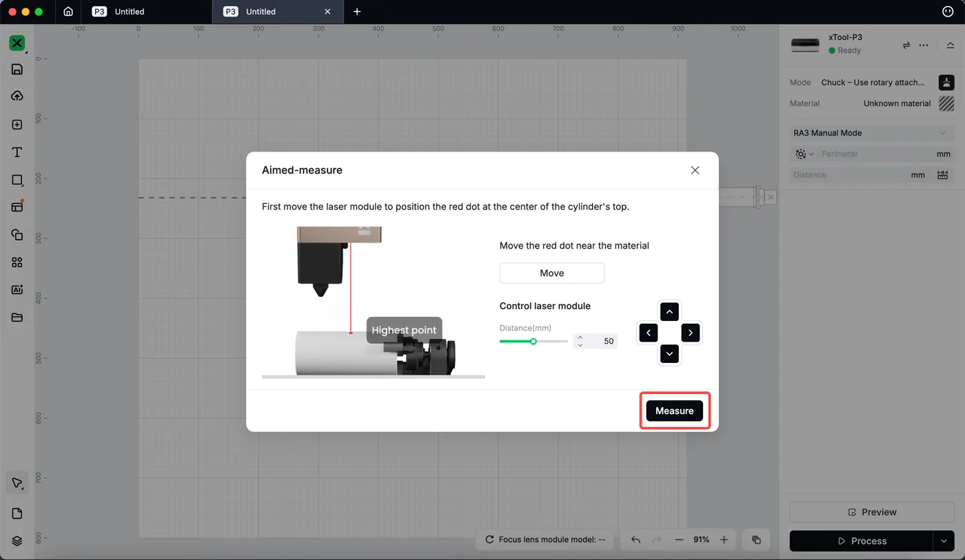Image resolution: width=965 pixels, height=560 pixels.
Task: Open the layers stack icon
Action: pos(17,541)
